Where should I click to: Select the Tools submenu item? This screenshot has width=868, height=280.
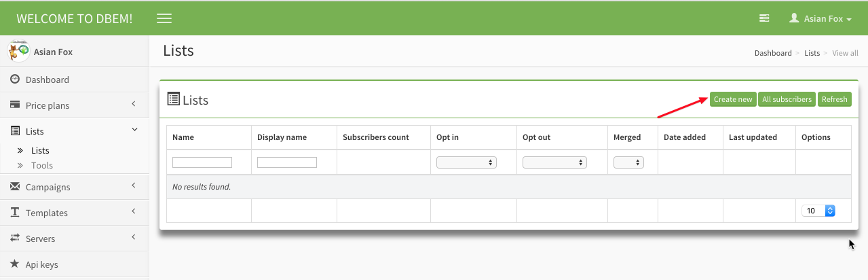(x=42, y=165)
